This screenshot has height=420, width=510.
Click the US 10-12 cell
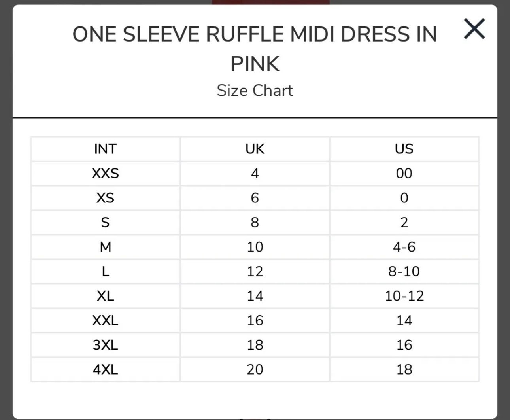[404, 296]
